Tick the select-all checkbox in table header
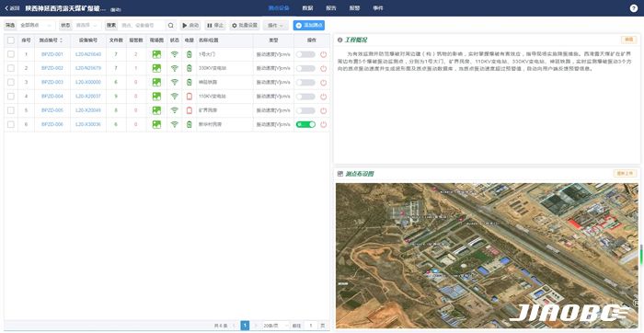 (11, 40)
